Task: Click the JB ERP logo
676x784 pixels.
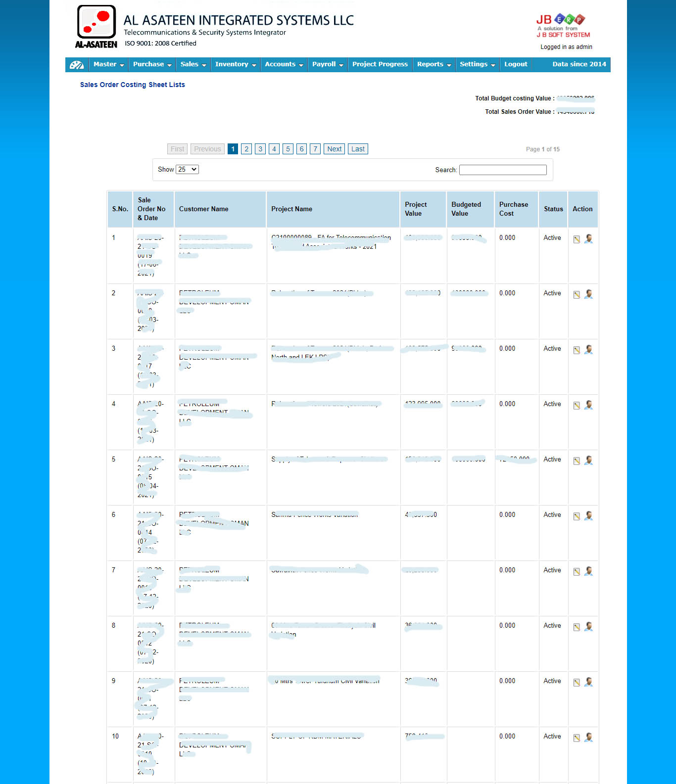Action: [563, 26]
